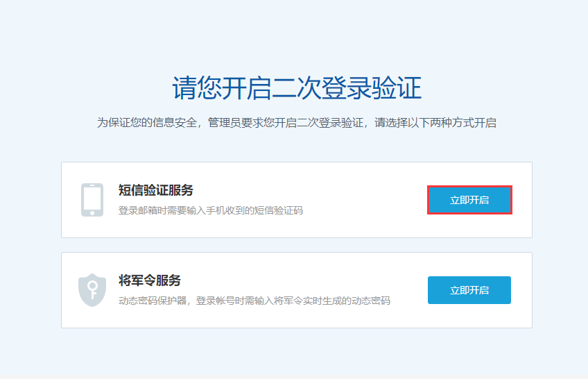Click the SMS verification code description text
This screenshot has height=379, width=588.
pyautogui.click(x=210, y=210)
